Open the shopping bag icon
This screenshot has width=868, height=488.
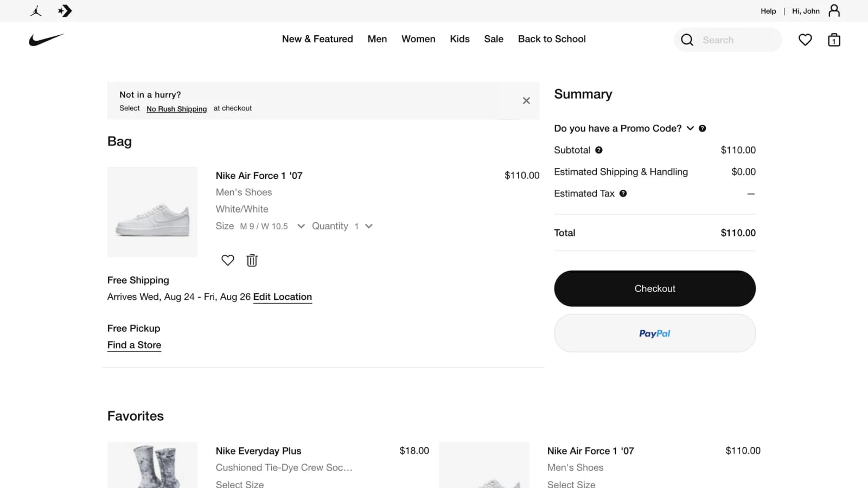[834, 40]
